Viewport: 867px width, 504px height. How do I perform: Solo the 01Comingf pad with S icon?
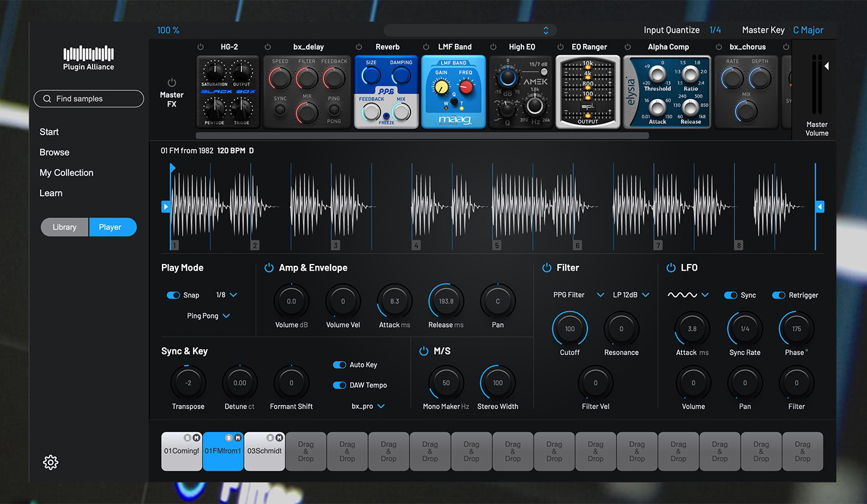188,438
